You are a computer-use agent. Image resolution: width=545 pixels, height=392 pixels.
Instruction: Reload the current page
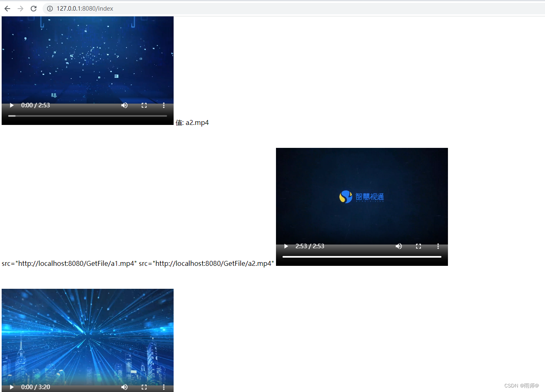click(34, 9)
